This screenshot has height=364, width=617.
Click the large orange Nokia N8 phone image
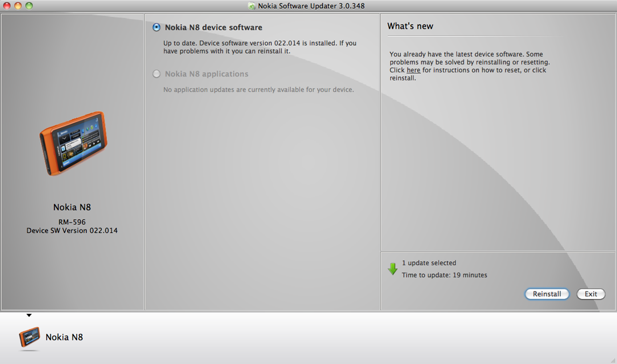click(x=73, y=143)
